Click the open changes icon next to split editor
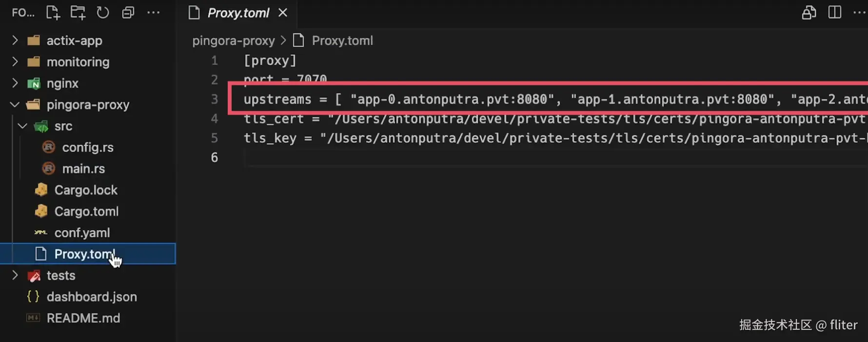868x342 pixels. click(x=809, y=13)
